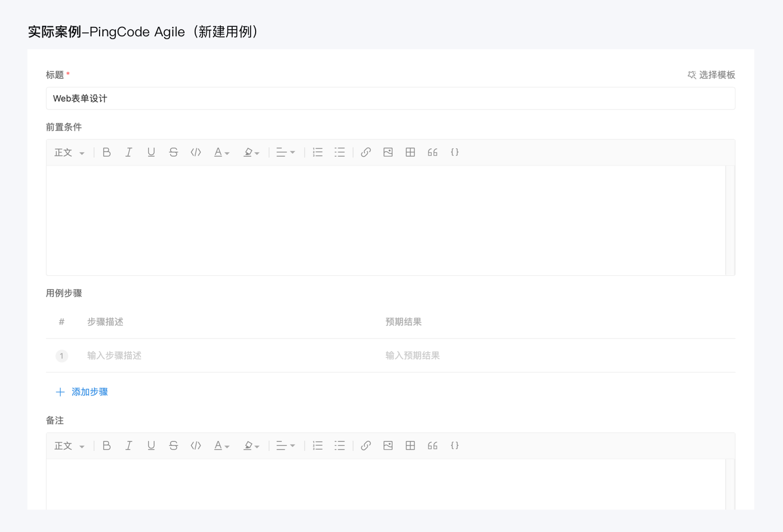Click Bold in 前置条件 editor toolbar

(106, 152)
